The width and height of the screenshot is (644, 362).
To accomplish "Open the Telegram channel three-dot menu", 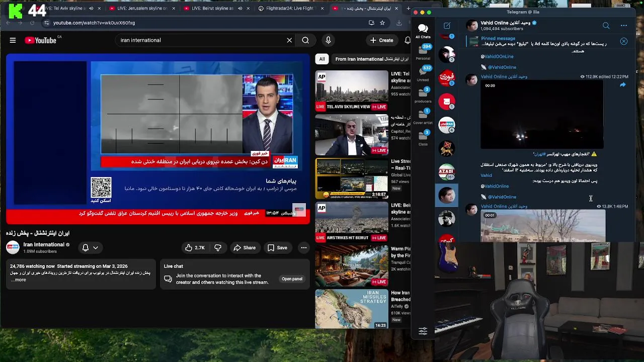I will (624, 26).
